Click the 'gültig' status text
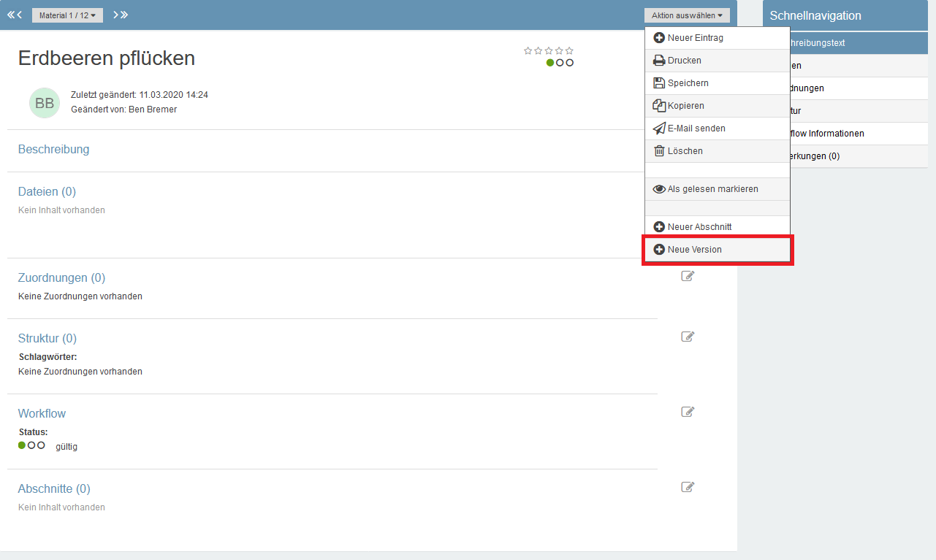The height and width of the screenshot is (560, 936). 66,446
